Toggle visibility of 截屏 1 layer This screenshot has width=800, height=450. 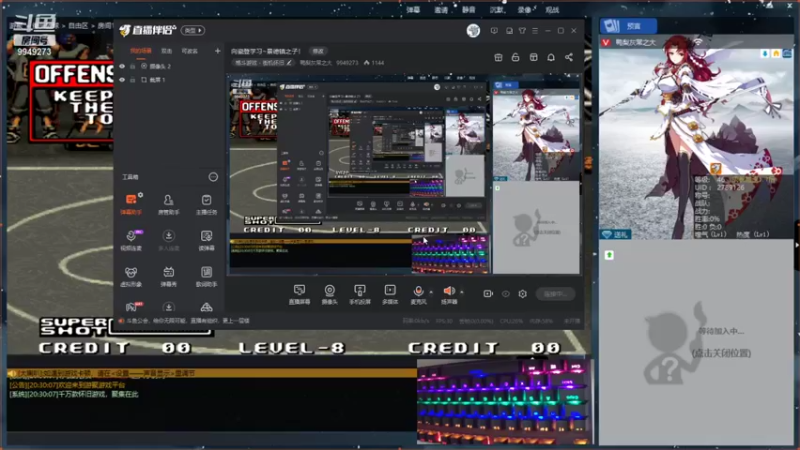point(122,80)
